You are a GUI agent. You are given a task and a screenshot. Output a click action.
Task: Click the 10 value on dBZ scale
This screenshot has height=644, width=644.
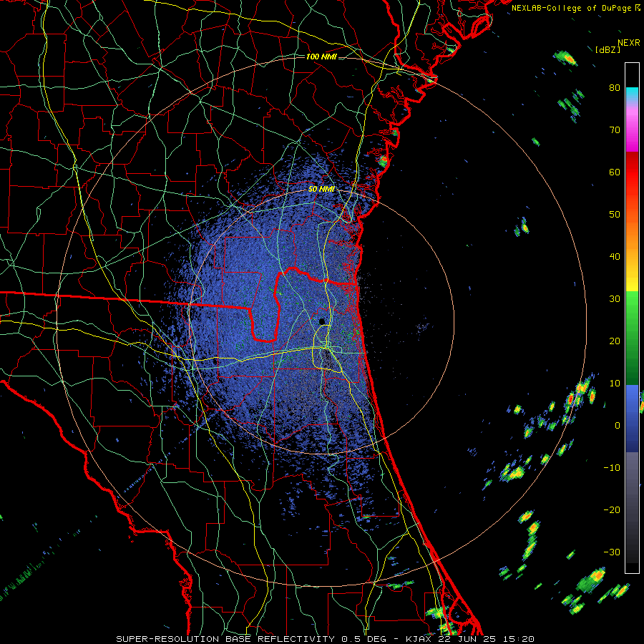[x=615, y=384]
